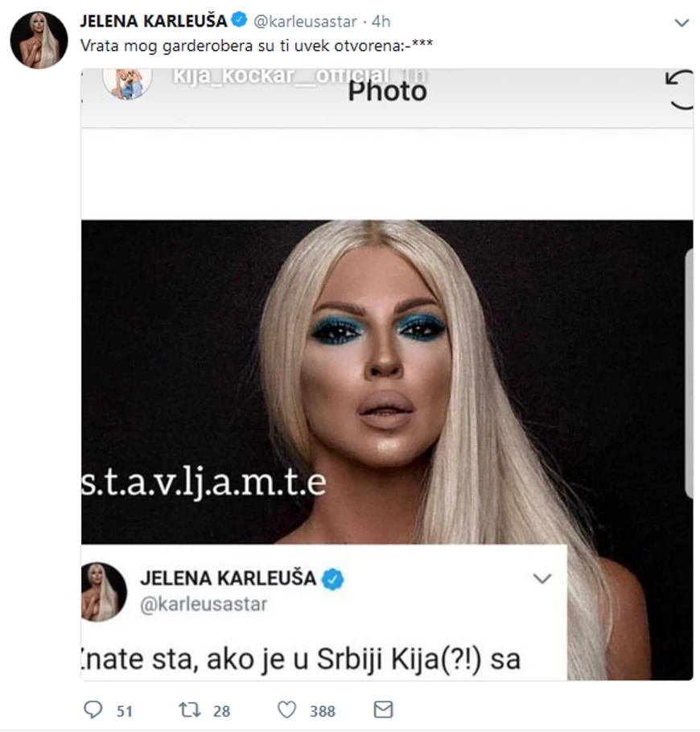This screenshot has height=732, width=700.
Task: Expand the embedded tweet chevron menu
Action: pos(542,579)
